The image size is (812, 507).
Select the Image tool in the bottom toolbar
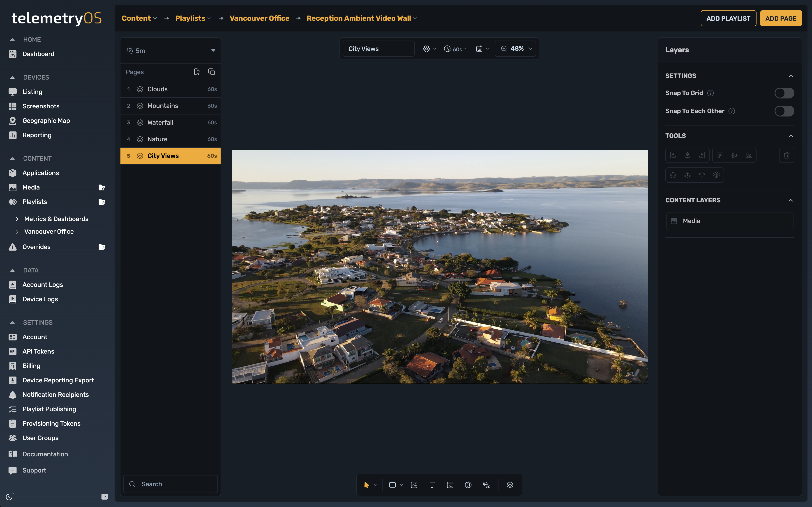(x=414, y=484)
